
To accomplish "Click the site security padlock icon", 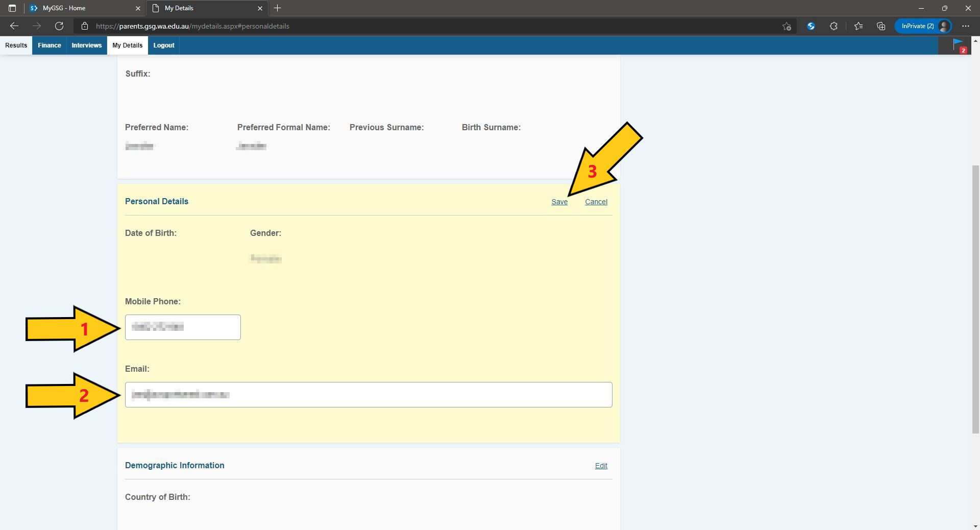I will point(84,26).
